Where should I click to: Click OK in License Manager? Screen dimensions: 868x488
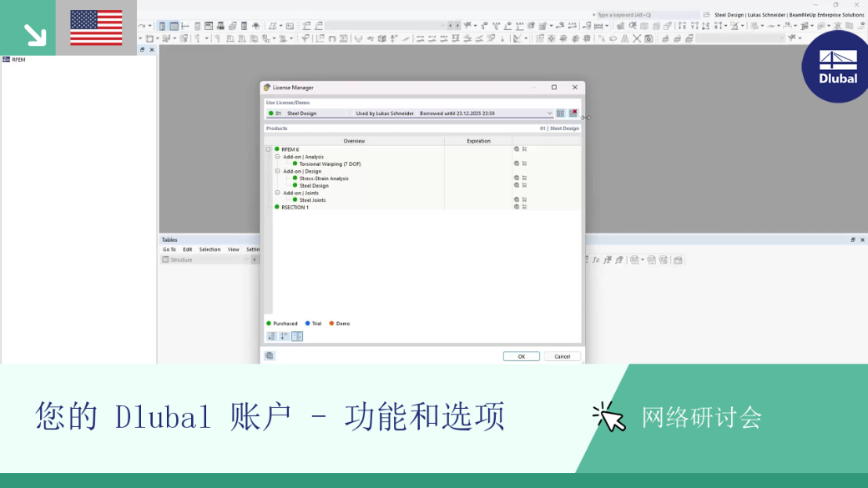pyautogui.click(x=522, y=356)
